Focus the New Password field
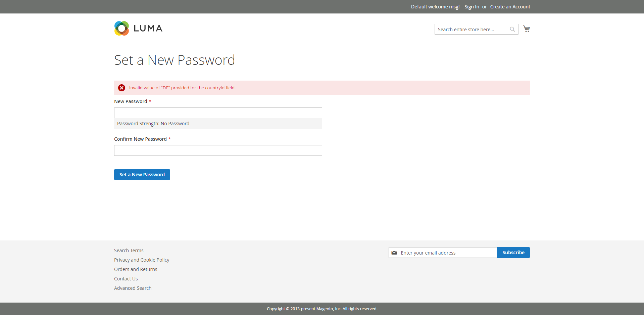644x315 pixels. pyautogui.click(x=218, y=113)
